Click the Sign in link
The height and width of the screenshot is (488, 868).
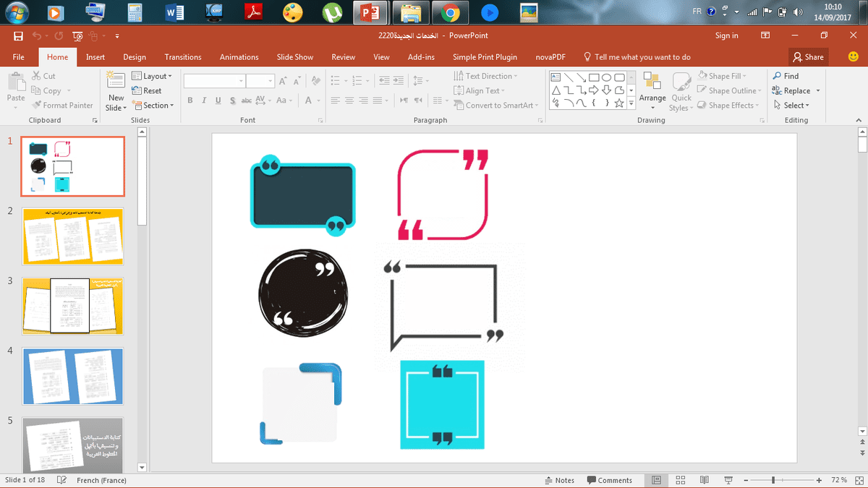[726, 35]
